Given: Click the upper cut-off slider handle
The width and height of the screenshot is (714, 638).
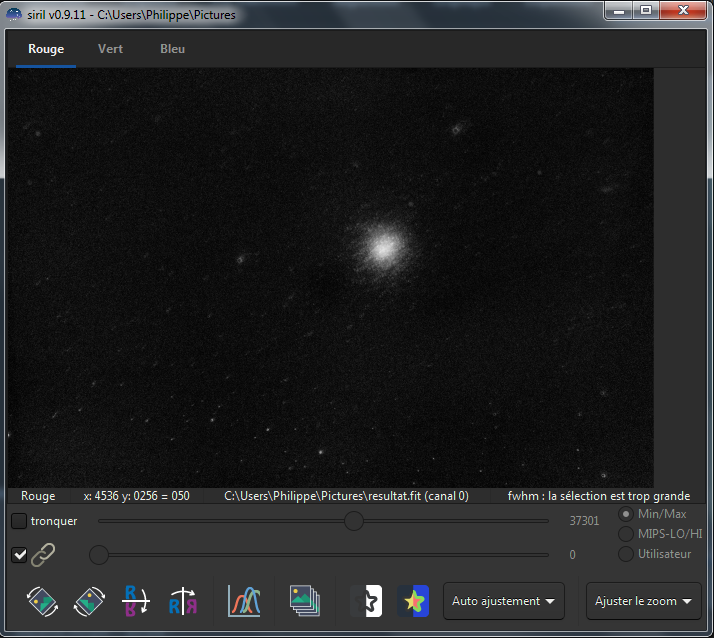Looking at the screenshot, I should (x=353, y=521).
